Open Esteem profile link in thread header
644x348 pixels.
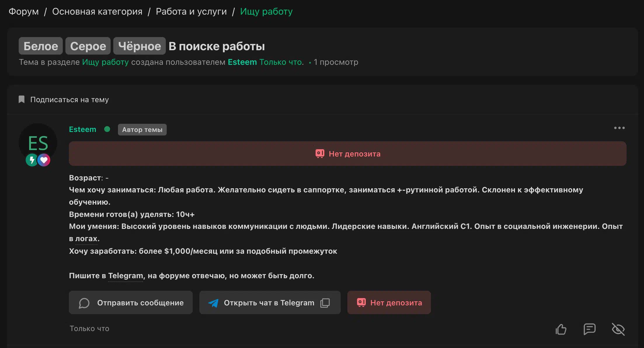coord(242,62)
